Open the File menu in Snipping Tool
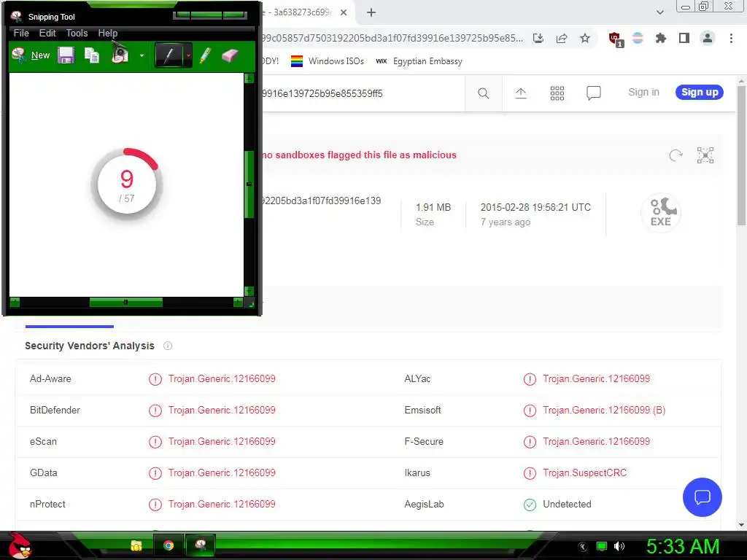Screen dimensions: 747x560 coord(21,33)
